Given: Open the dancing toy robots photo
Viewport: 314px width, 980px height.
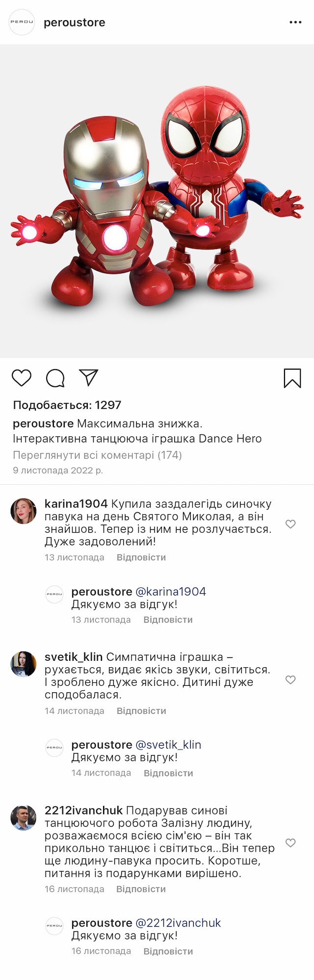Looking at the screenshot, I should coord(157,201).
